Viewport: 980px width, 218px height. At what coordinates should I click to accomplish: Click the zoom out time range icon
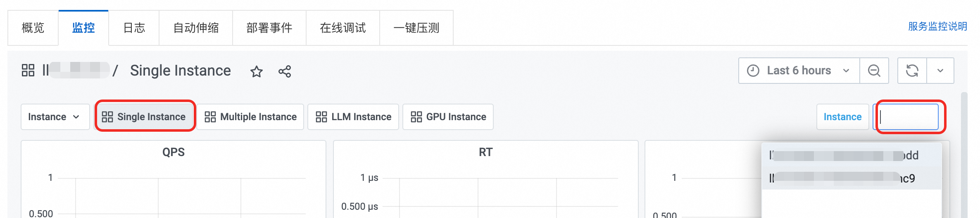click(874, 71)
